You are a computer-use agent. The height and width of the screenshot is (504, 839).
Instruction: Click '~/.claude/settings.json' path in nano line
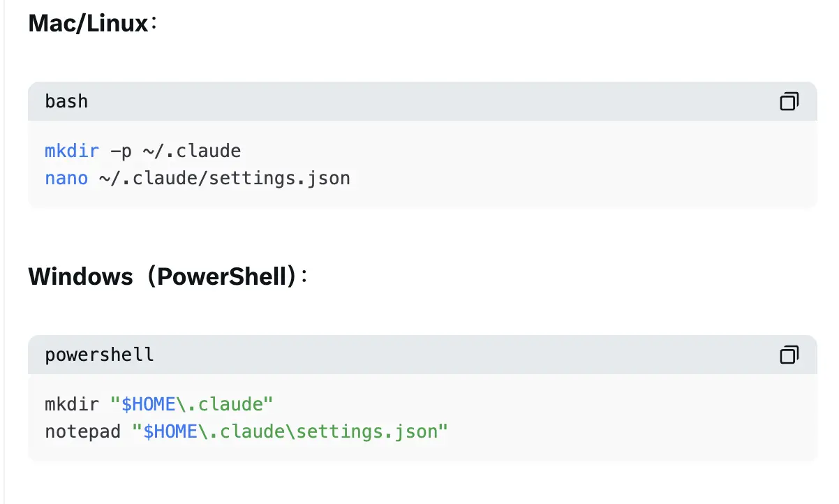click(x=225, y=178)
